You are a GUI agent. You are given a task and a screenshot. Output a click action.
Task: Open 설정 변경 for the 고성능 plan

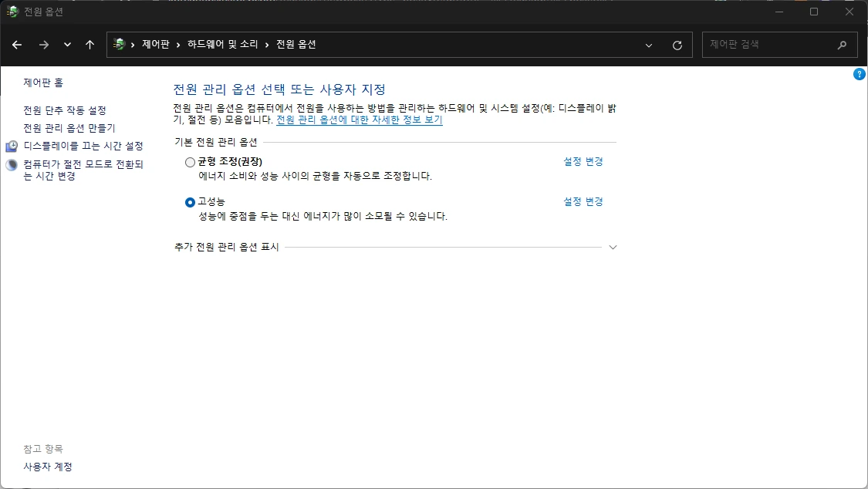pyautogui.click(x=583, y=201)
